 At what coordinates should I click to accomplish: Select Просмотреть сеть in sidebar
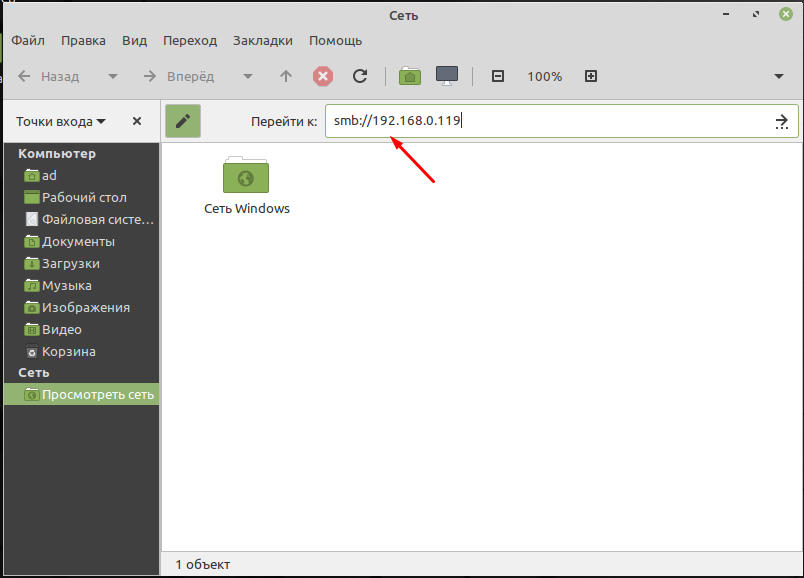[x=82, y=394]
